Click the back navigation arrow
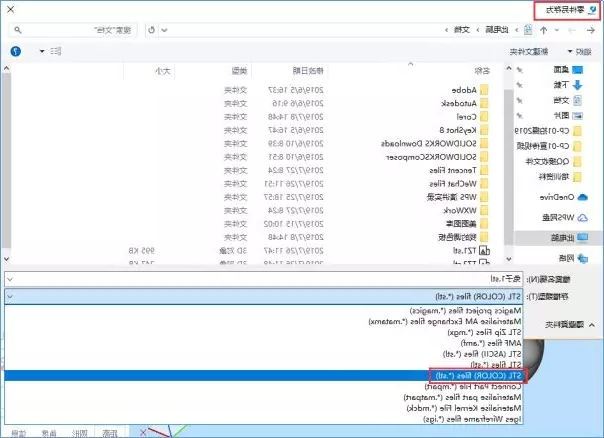Image resolution: width=604 pixels, height=438 pixels. (x=591, y=30)
